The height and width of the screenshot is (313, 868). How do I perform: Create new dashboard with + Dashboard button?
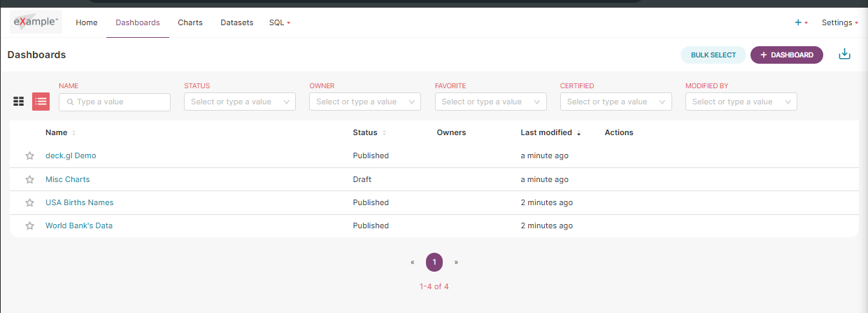pos(787,55)
